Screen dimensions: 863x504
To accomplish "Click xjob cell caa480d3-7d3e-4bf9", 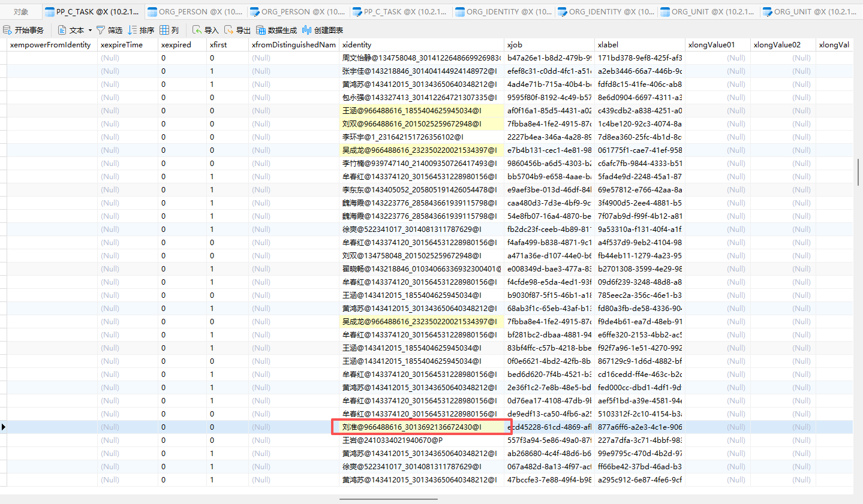I will pos(549,203).
